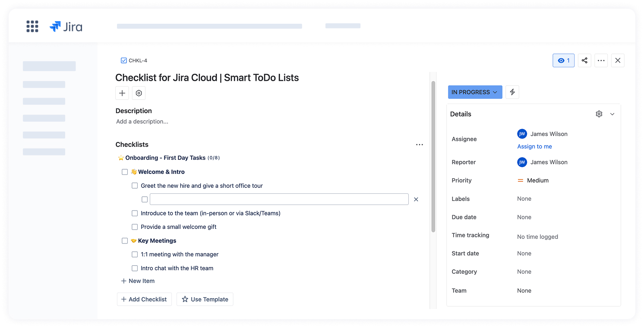Click the vertical scrollbar thumb
This screenshot has width=644, height=328.
coord(433,157)
